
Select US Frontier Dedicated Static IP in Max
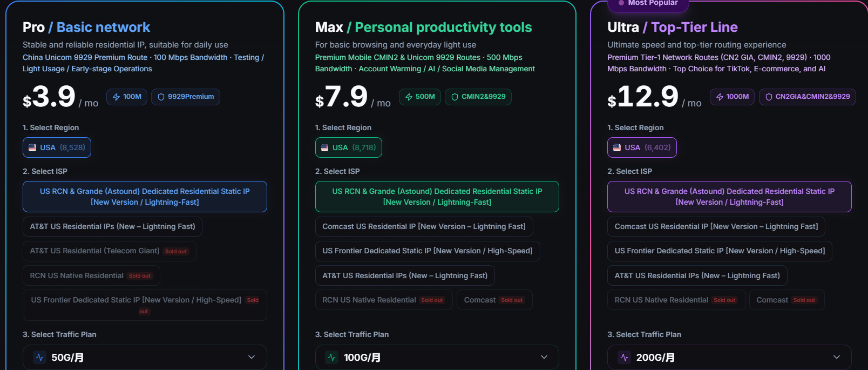[x=428, y=251]
